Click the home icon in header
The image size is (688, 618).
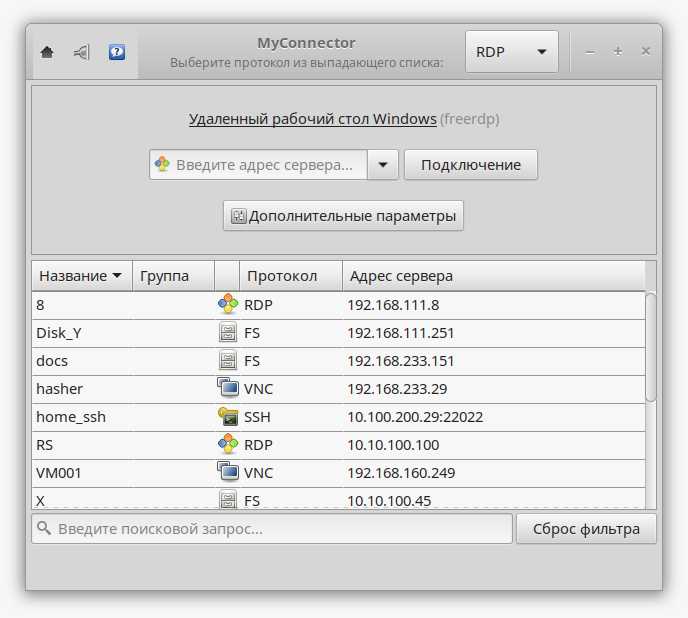[x=47, y=52]
